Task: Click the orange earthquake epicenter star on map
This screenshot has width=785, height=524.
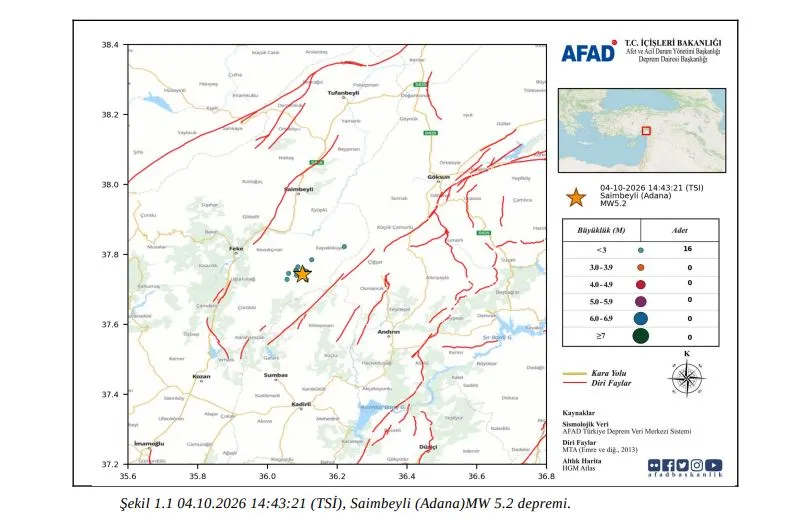Action: pyautogui.click(x=302, y=274)
